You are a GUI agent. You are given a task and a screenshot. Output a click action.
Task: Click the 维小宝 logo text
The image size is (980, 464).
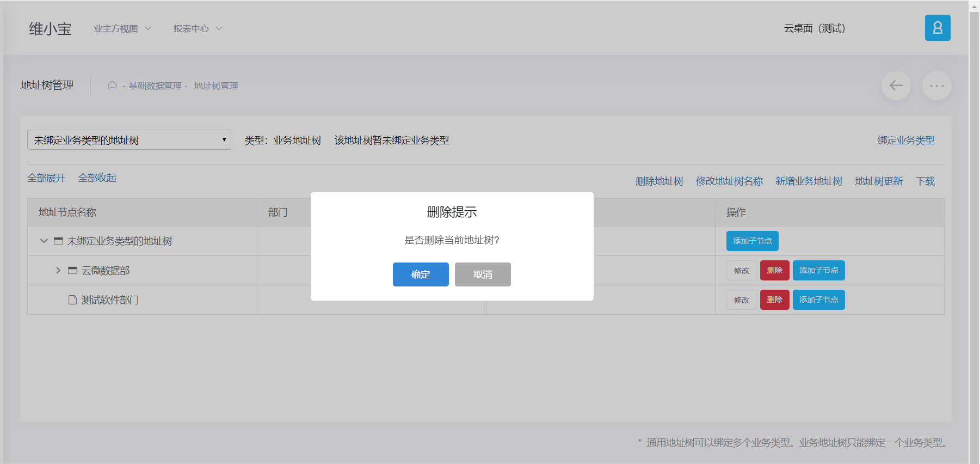point(50,29)
